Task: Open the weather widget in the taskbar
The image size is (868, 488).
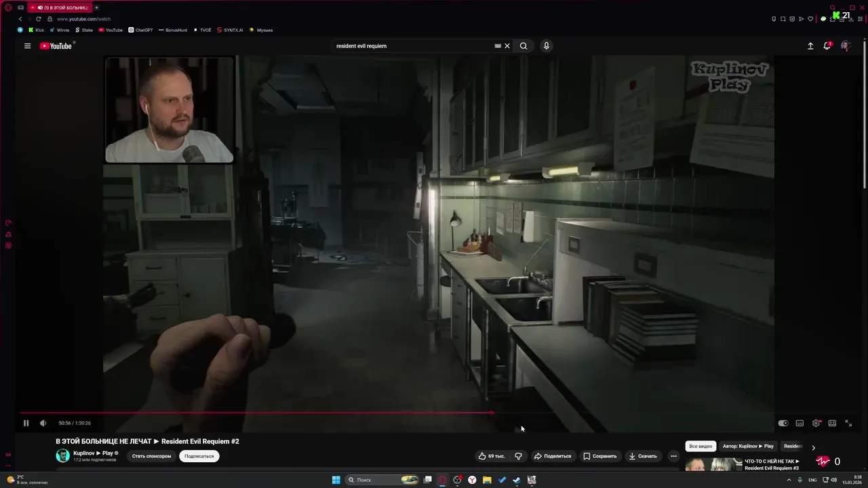Action: click(x=26, y=480)
